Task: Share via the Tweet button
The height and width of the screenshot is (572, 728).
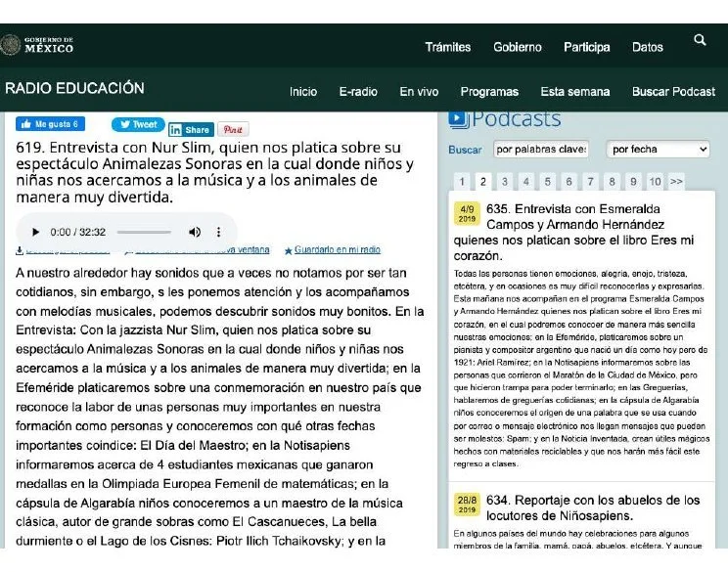Action: click(x=138, y=124)
